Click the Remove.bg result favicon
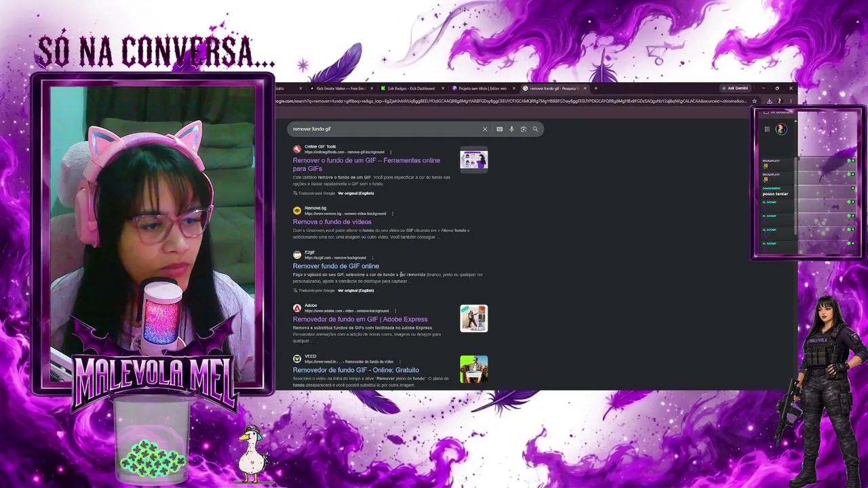The image size is (868, 488). 297,211
